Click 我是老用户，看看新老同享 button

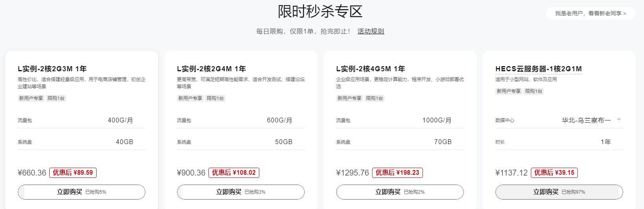pyautogui.click(x=590, y=13)
